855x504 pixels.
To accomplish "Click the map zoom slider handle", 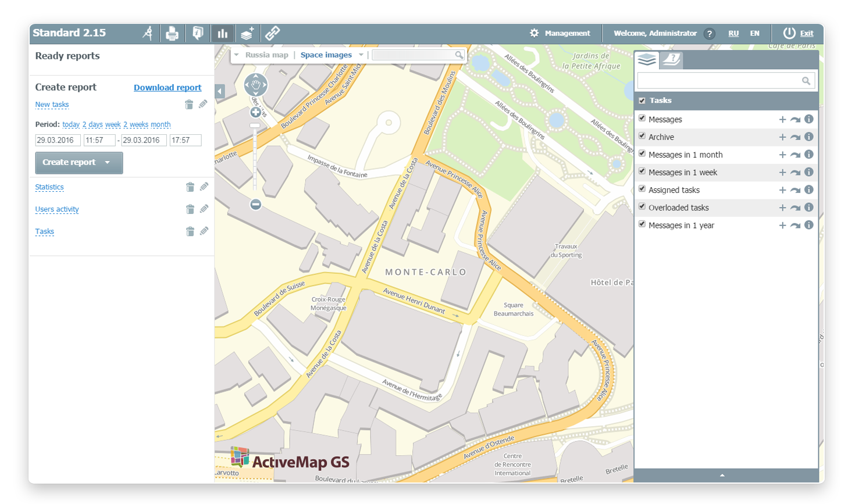I will point(255,126).
